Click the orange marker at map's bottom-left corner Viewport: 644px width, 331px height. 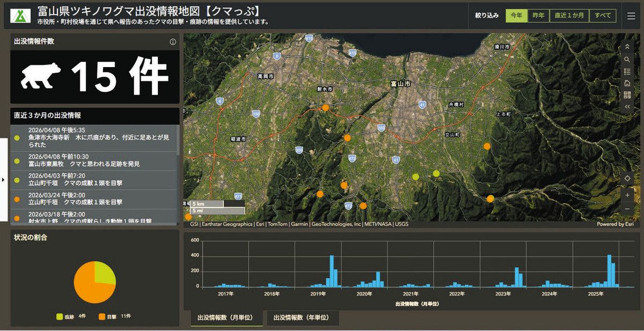point(188,217)
